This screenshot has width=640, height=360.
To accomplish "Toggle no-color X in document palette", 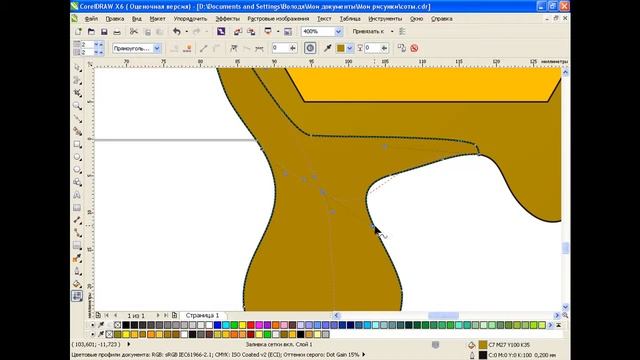I will [109, 334].
